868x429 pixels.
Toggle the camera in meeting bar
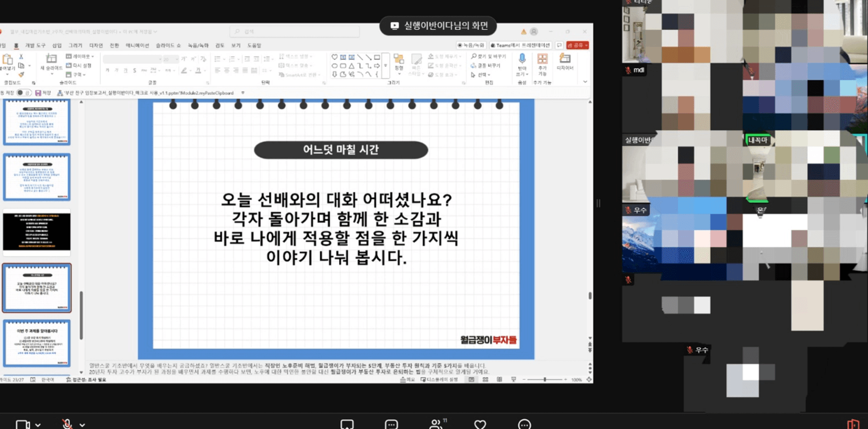tap(22, 424)
